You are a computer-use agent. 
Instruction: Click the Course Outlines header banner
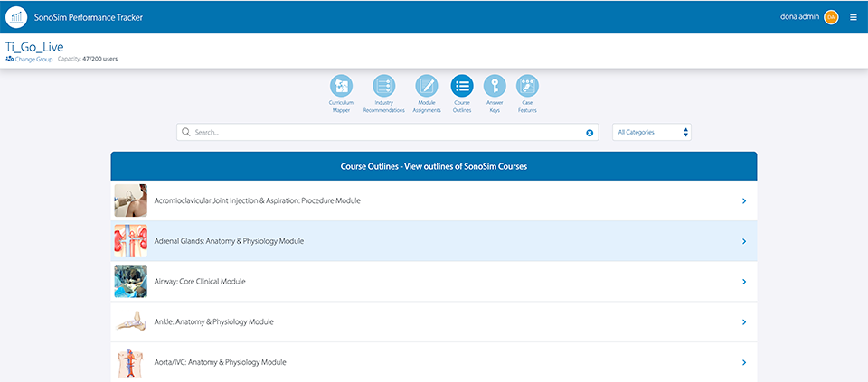point(434,166)
